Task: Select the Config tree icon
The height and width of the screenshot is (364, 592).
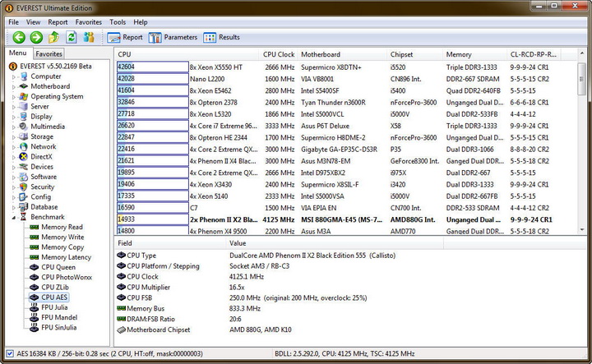Action: click(x=24, y=197)
